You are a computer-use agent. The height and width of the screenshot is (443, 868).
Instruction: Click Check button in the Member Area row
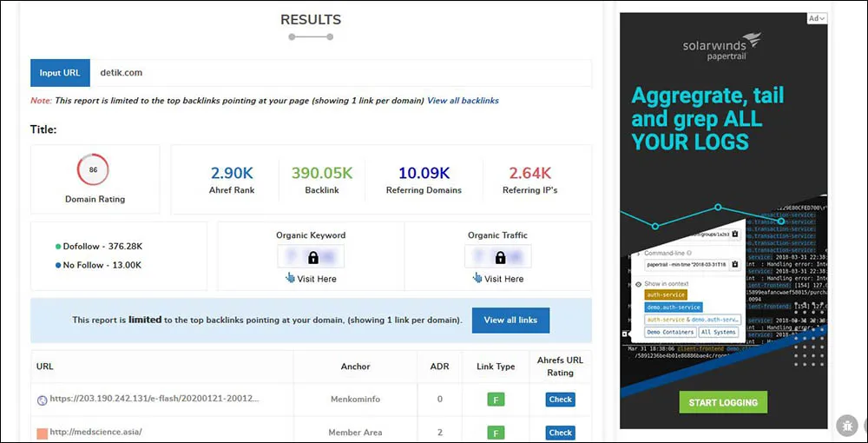click(x=560, y=433)
